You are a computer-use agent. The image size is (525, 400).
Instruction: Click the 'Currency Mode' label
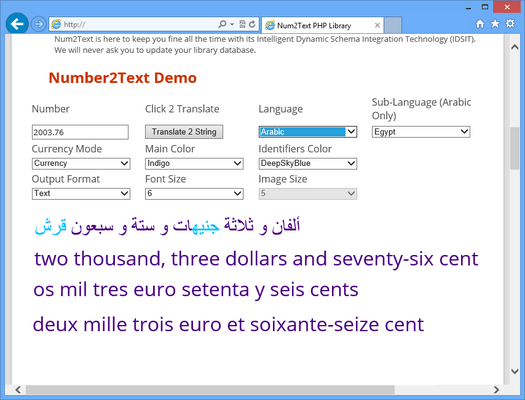pos(67,149)
